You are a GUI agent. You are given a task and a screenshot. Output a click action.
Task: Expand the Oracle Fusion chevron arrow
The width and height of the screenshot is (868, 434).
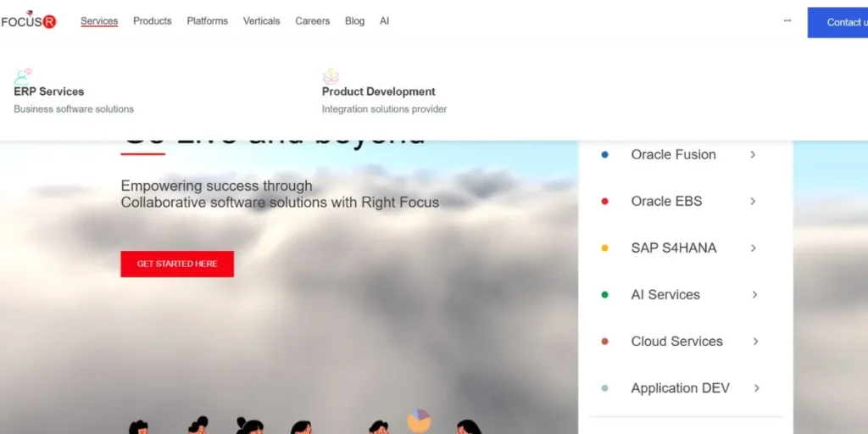753,155
